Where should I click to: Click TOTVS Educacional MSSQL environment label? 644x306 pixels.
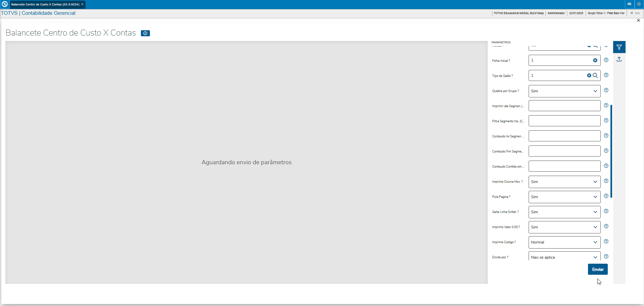pos(519,13)
